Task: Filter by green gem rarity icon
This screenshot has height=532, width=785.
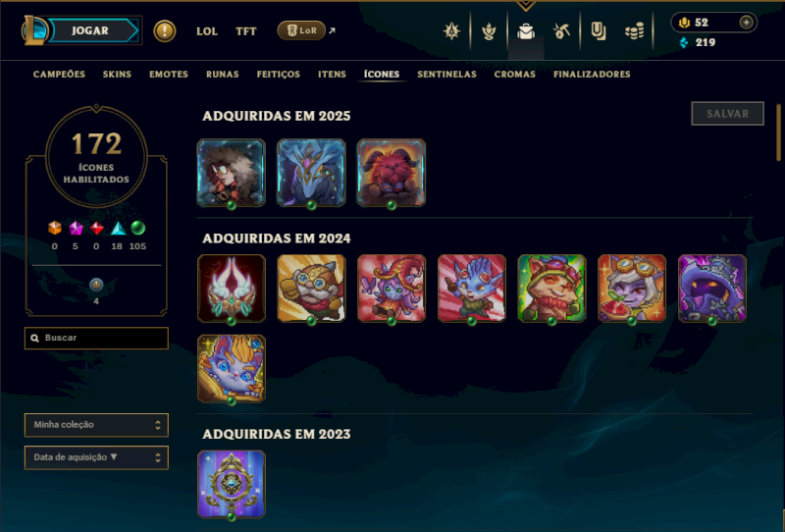Action: [137, 229]
